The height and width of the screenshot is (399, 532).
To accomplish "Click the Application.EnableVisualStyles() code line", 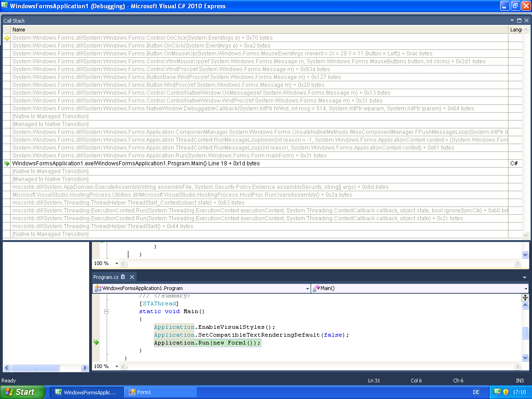I will click(x=214, y=327).
